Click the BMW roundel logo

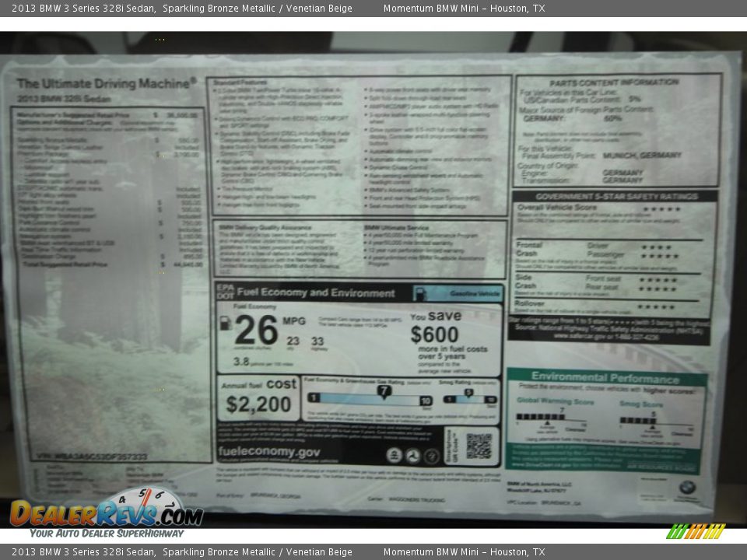686,488
